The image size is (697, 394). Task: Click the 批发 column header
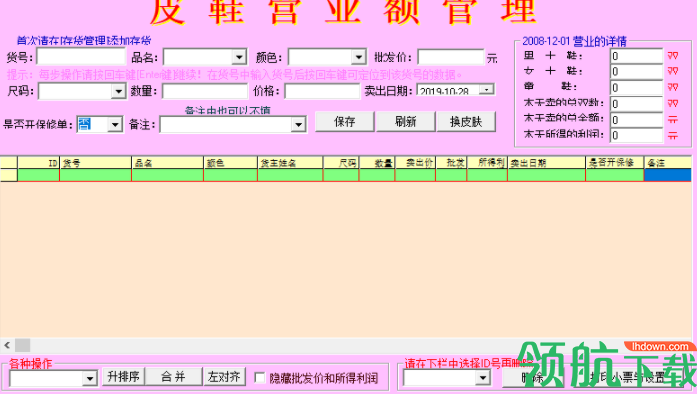(451, 163)
